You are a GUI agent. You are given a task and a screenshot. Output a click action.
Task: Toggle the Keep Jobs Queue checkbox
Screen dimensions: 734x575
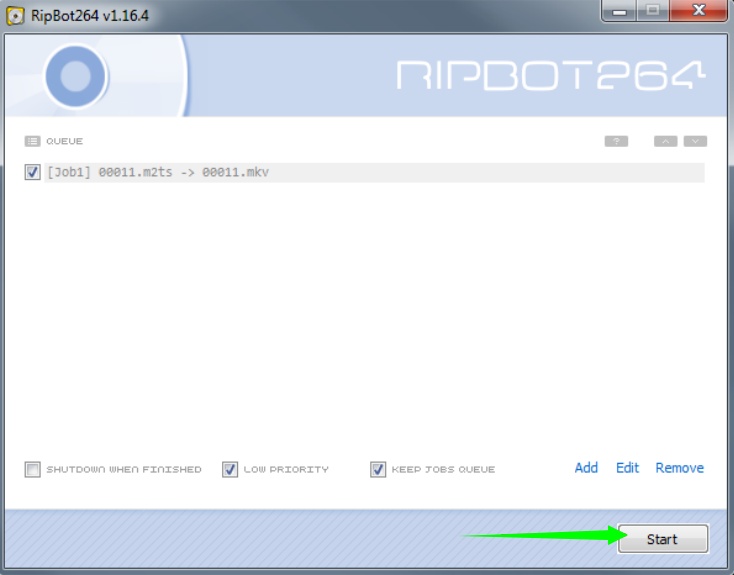pos(378,469)
